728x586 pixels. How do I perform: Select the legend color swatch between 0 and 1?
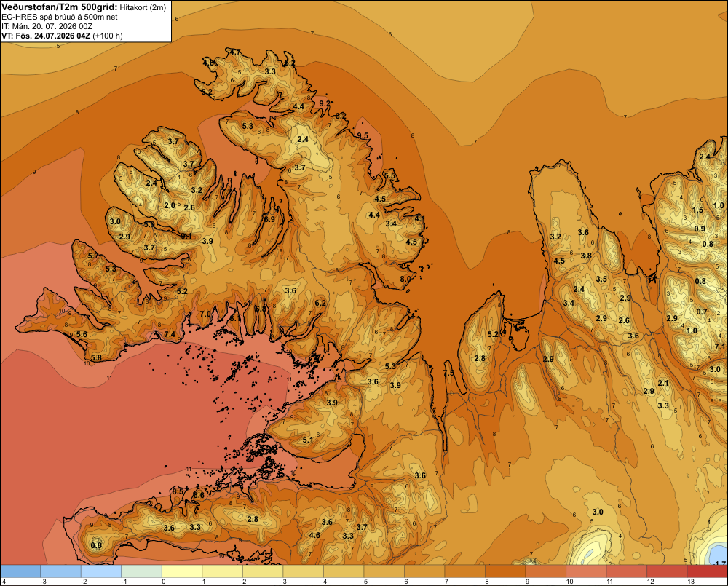point(182,571)
